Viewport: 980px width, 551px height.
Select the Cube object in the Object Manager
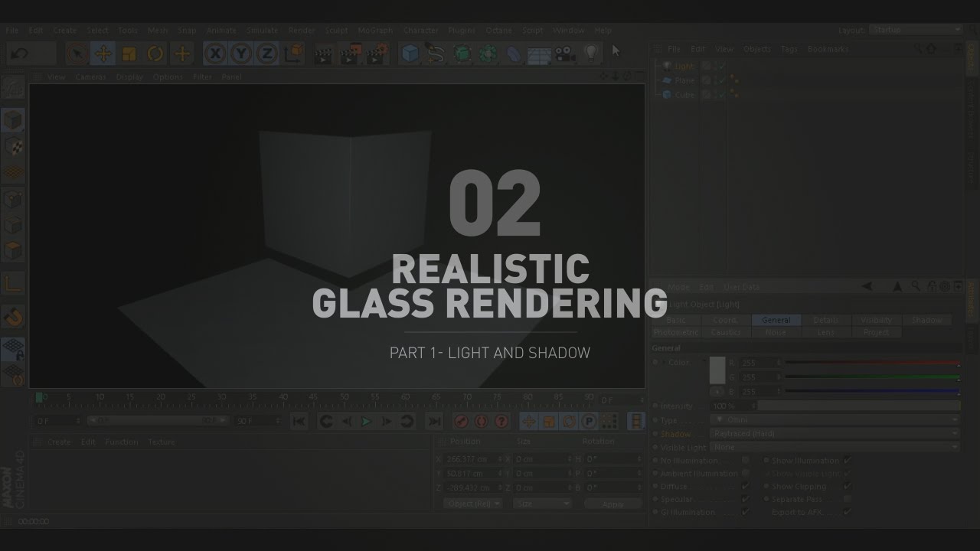[x=684, y=95]
